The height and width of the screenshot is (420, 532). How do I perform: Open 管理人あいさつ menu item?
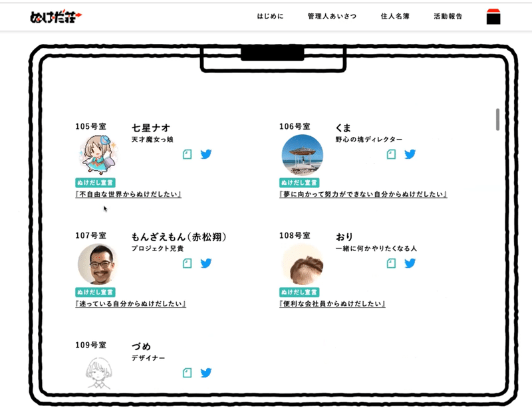(332, 16)
